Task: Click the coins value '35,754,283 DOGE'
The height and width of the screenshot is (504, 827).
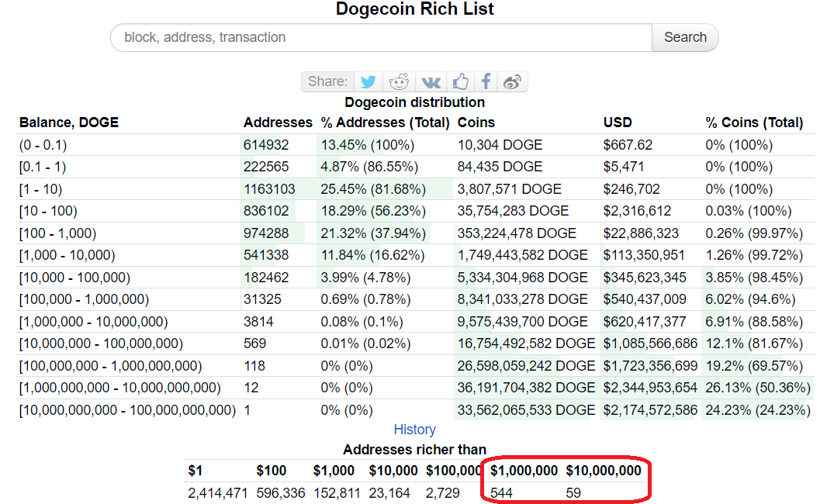Action: [513, 211]
